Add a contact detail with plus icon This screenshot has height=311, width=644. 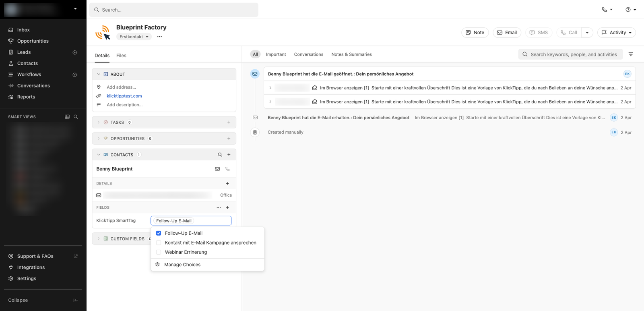tap(227, 183)
